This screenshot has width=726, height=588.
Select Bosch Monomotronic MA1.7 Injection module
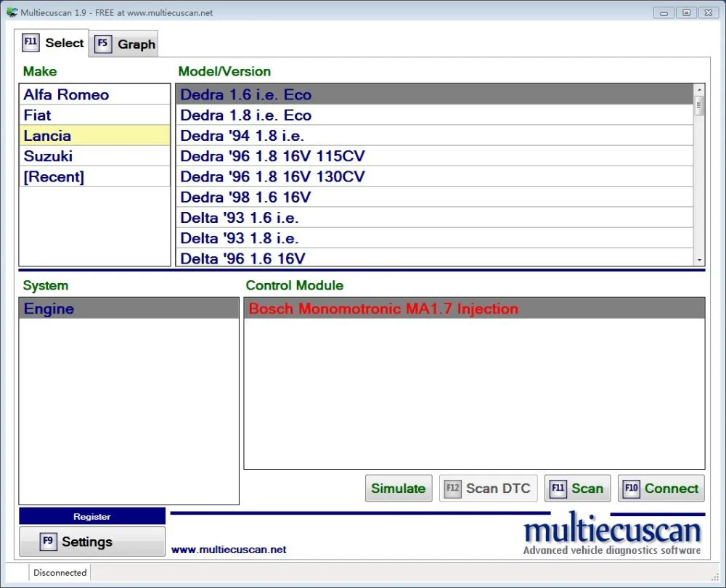[474, 309]
